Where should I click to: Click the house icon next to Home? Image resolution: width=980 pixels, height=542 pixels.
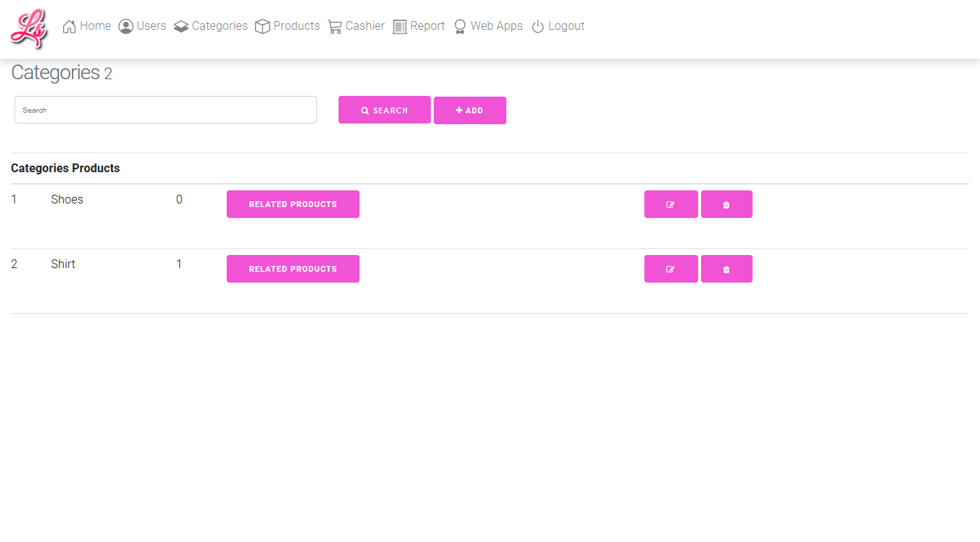[x=70, y=27]
